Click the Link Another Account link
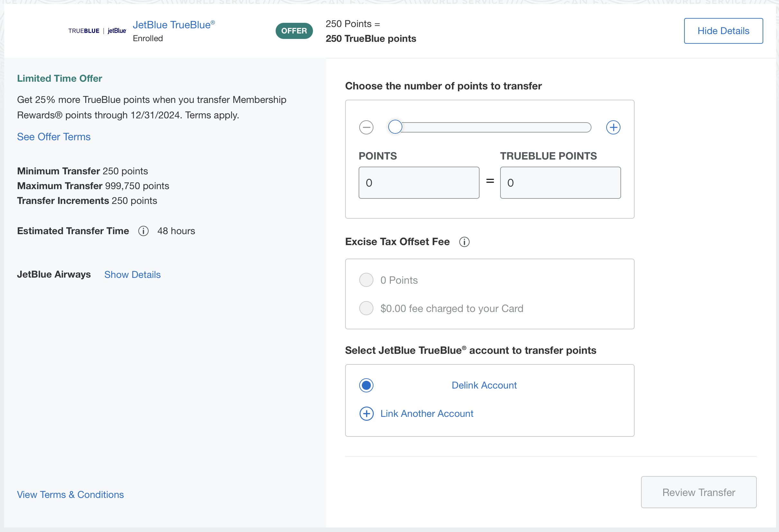779x532 pixels. 427,414
